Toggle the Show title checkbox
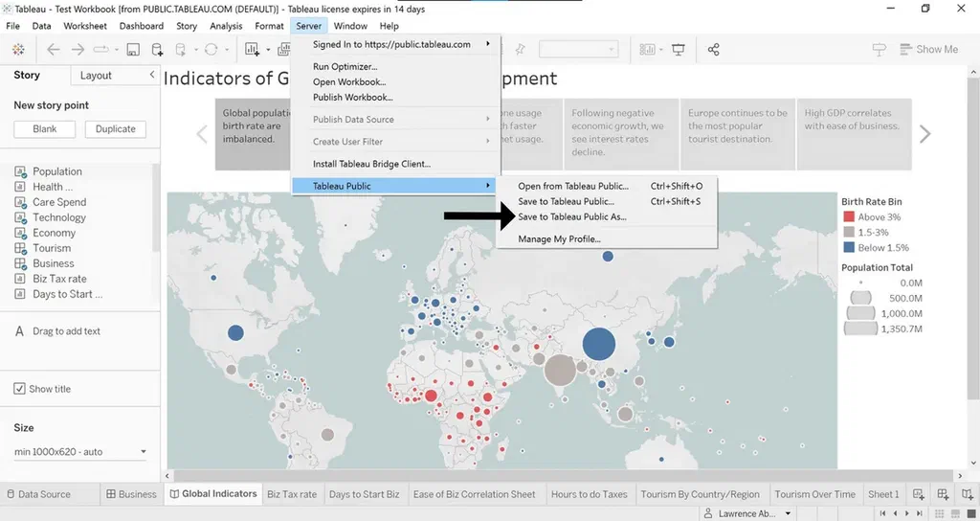Viewport: 980px width, 521px height. pyautogui.click(x=19, y=389)
